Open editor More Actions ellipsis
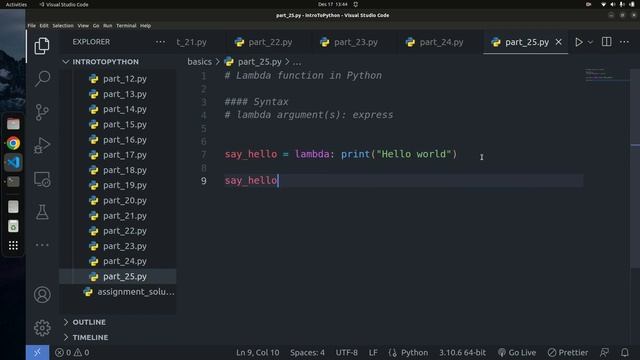Image resolution: width=640 pixels, height=360 pixels. (x=624, y=42)
